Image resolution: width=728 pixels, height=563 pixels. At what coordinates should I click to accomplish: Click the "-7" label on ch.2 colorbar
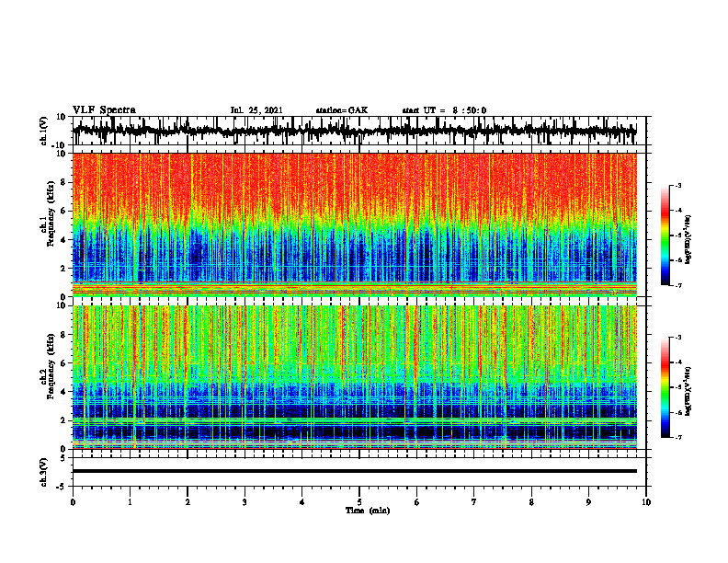tap(678, 437)
